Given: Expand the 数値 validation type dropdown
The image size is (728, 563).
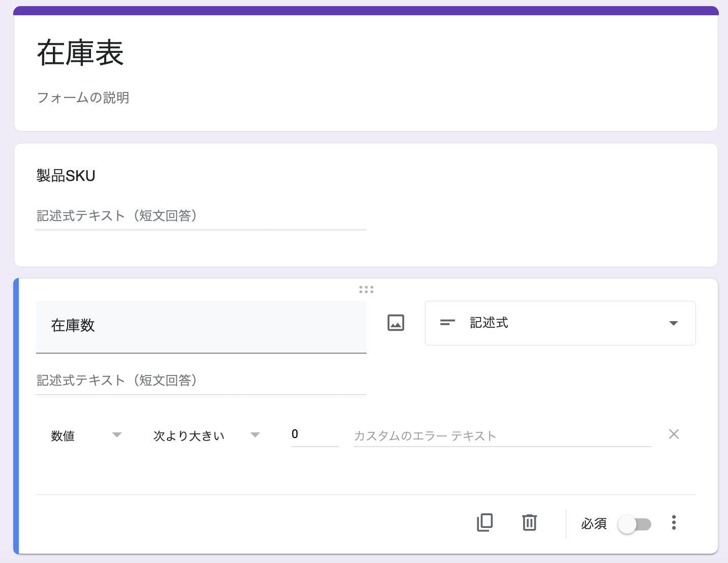Looking at the screenshot, I should tap(86, 435).
